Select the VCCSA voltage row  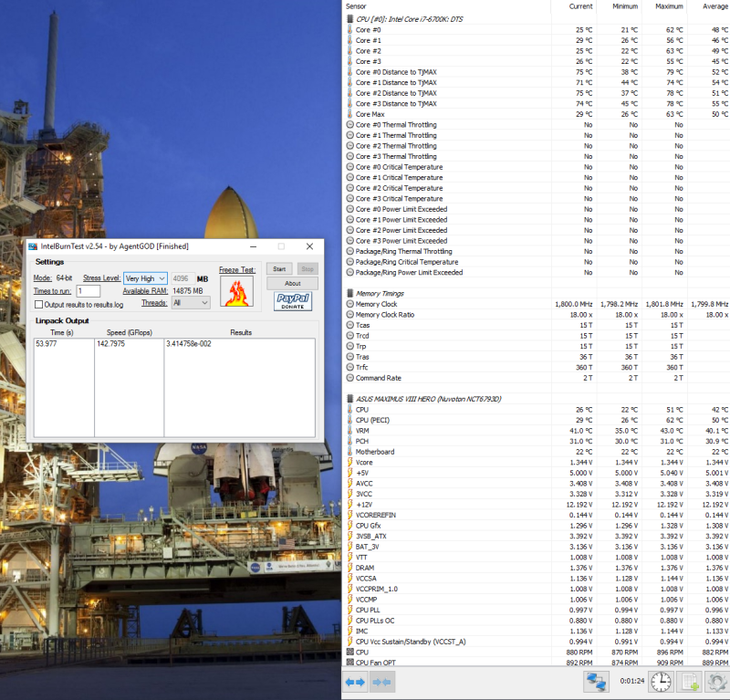click(537, 578)
